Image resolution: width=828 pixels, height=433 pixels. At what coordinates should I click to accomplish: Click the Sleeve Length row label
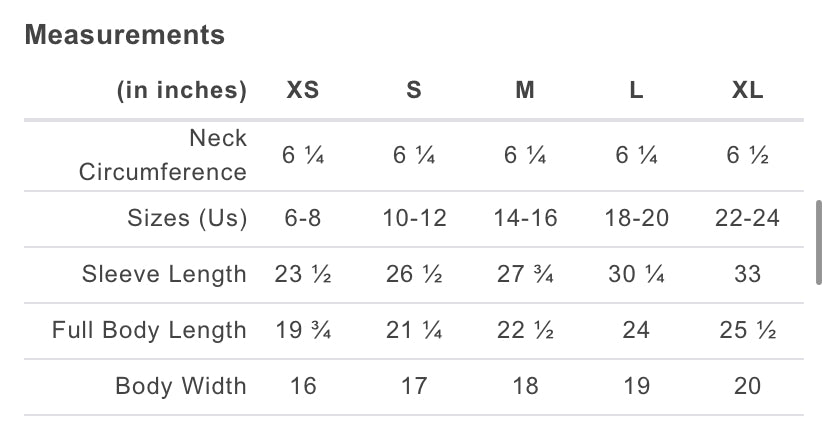tap(164, 274)
